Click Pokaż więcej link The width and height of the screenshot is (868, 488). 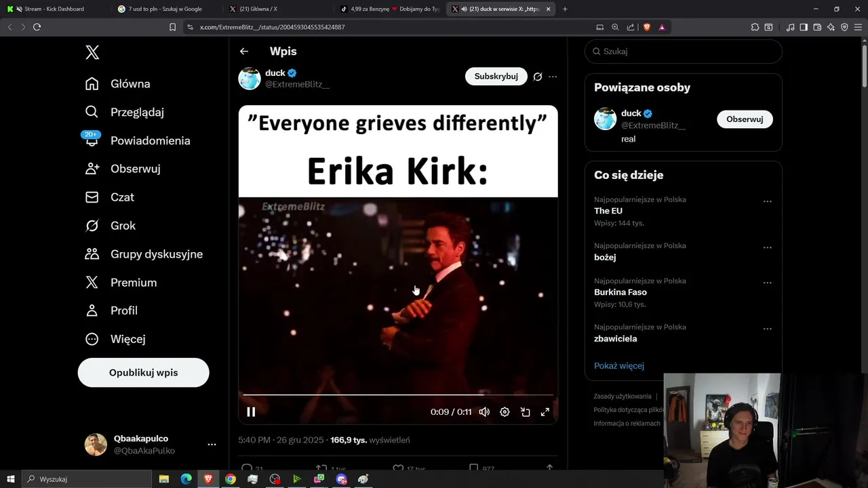tap(619, 366)
